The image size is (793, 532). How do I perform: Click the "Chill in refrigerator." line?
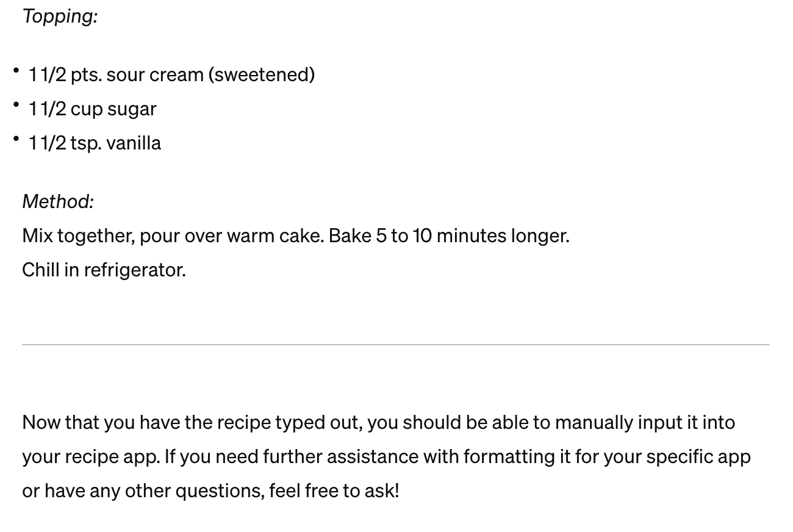104,270
